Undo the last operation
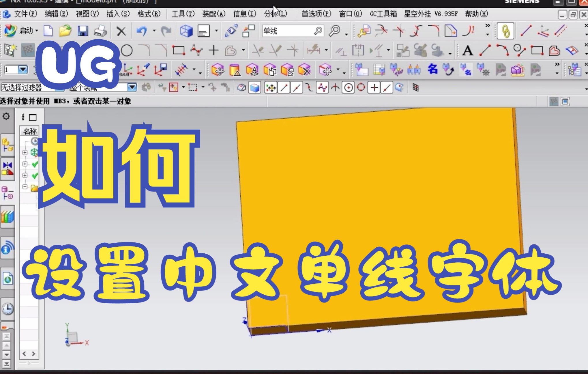 (x=141, y=31)
